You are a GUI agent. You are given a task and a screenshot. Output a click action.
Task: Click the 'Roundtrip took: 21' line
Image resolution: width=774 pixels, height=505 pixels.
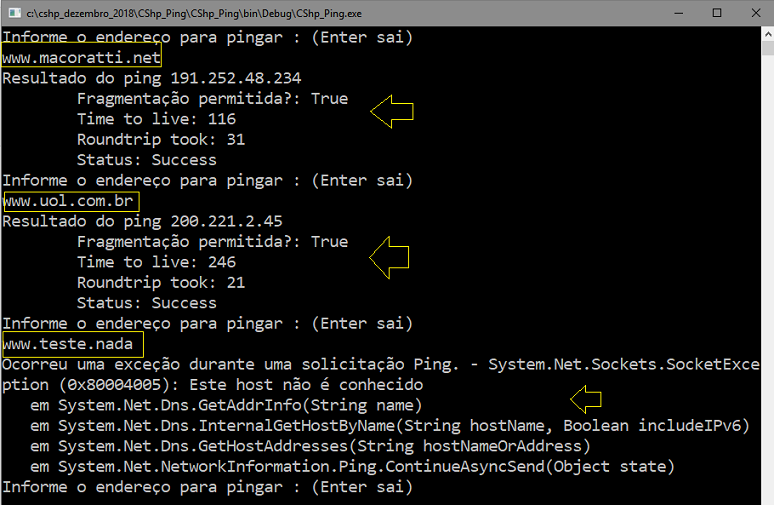pyautogui.click(x=161, y=282)
